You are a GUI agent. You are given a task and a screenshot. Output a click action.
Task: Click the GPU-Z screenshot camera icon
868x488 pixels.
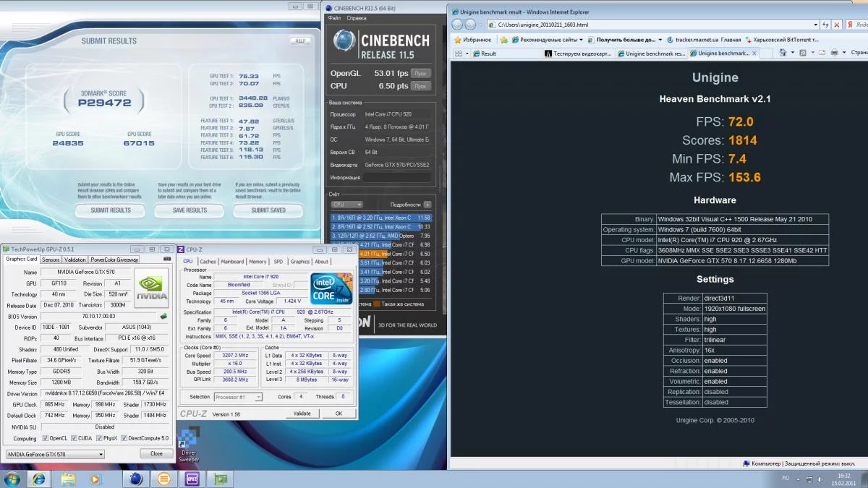168,259
